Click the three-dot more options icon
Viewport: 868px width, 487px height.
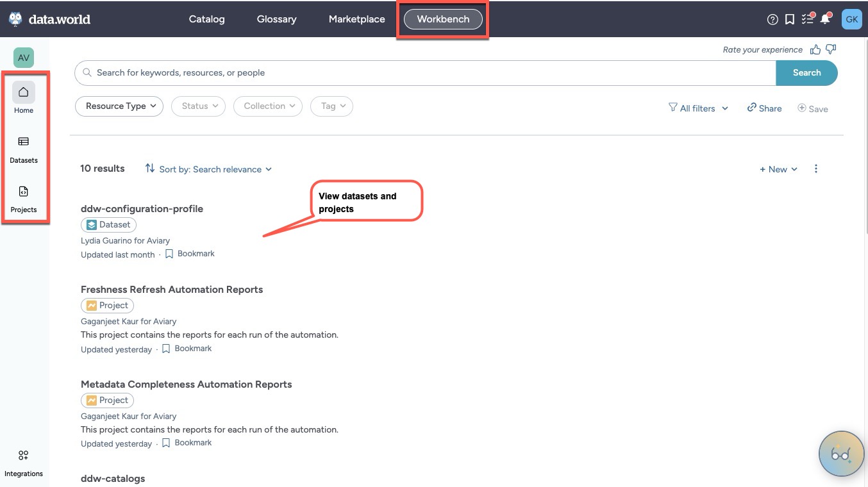click(x=816, y=169)
